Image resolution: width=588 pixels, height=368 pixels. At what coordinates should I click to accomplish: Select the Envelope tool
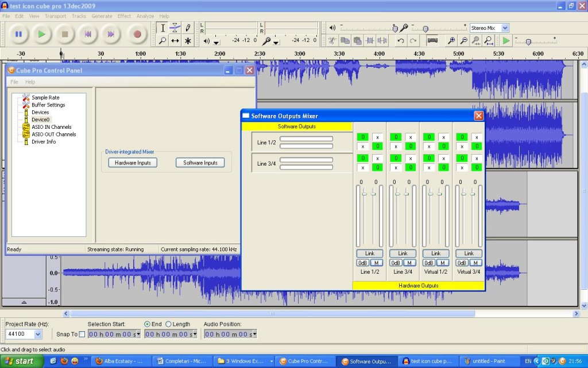pyautogui.click(x=175, y=28)
